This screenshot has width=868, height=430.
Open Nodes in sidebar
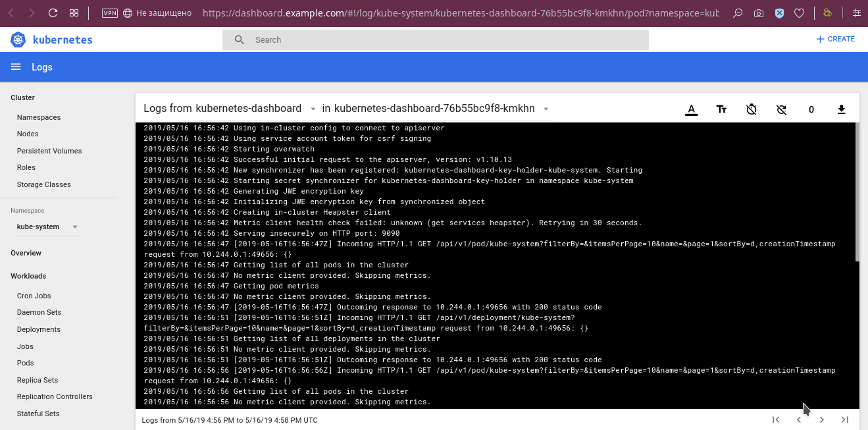point(28,134)
